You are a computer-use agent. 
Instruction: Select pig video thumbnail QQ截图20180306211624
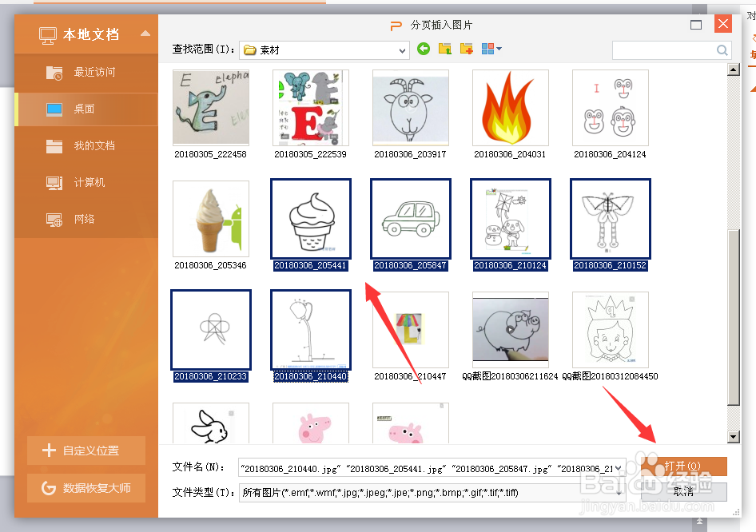click(510, 330)
